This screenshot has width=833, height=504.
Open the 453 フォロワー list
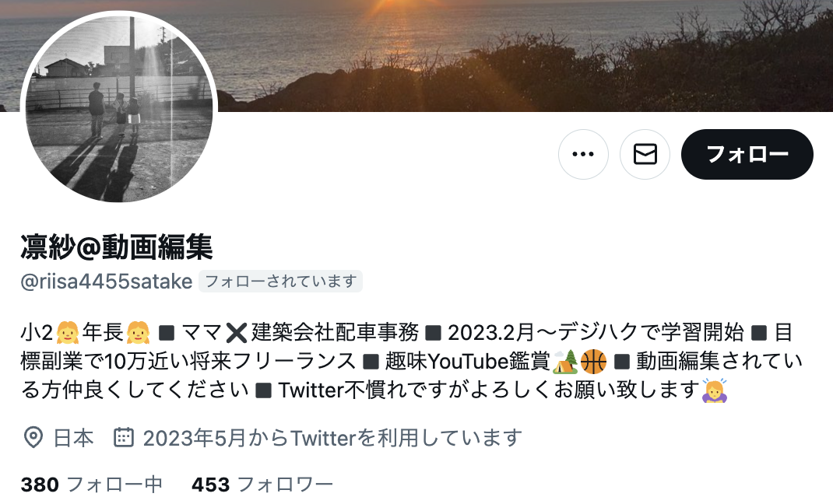[262, 485]
